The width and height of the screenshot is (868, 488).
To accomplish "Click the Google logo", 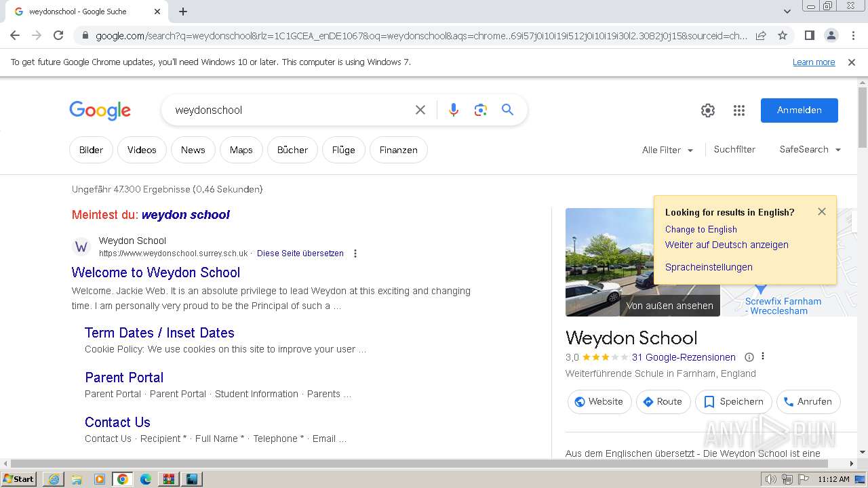I will (x=100, y=110).
